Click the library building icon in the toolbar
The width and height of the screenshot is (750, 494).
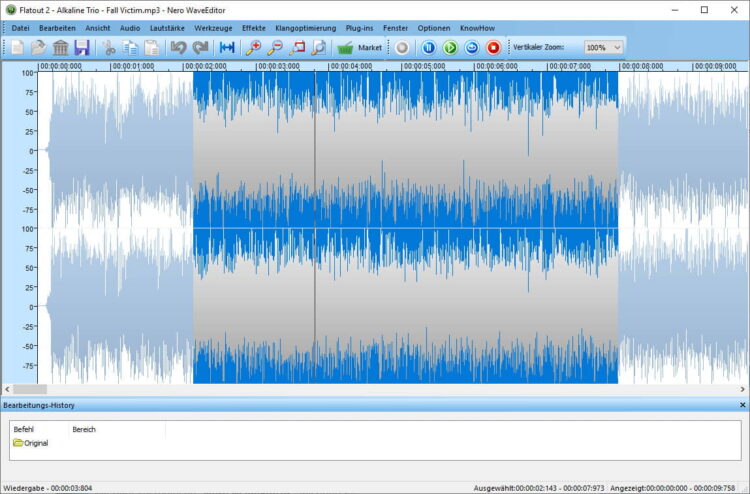[61, 47]
